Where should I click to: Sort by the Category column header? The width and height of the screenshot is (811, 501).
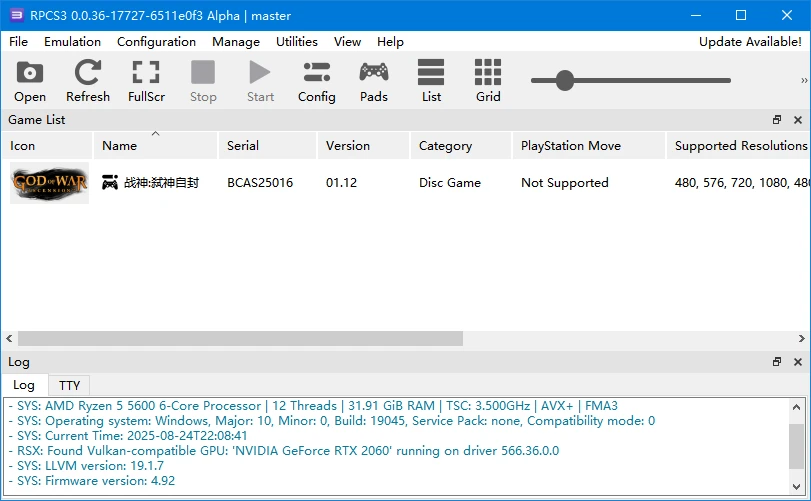click(x=460, y=146)
